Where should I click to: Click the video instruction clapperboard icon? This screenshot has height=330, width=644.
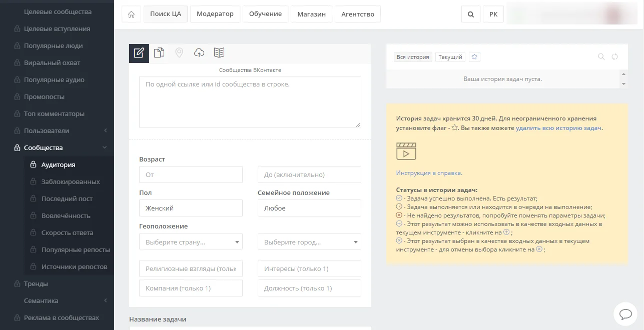pyautogui.click(x=406, y=151)
